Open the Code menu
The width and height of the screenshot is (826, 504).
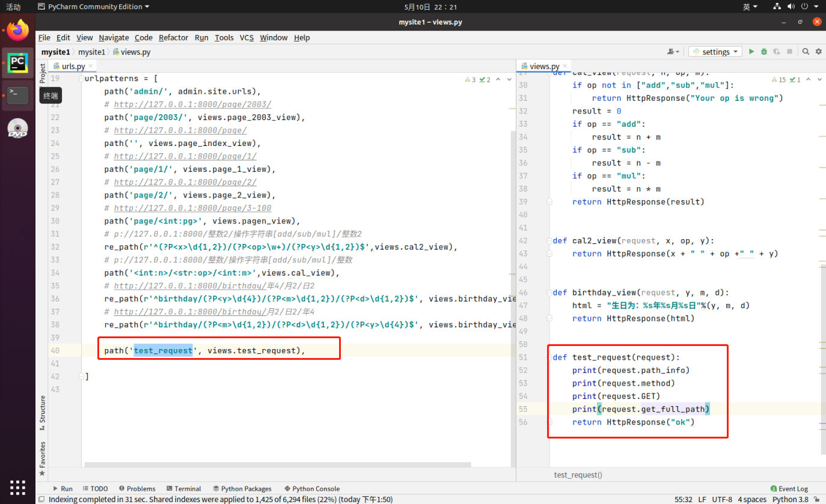click(x=144, y=37)
